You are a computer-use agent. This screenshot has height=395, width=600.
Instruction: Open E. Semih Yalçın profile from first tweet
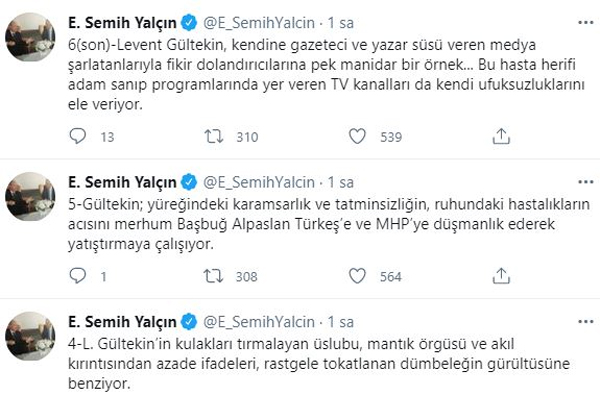(x=122, y=23)
